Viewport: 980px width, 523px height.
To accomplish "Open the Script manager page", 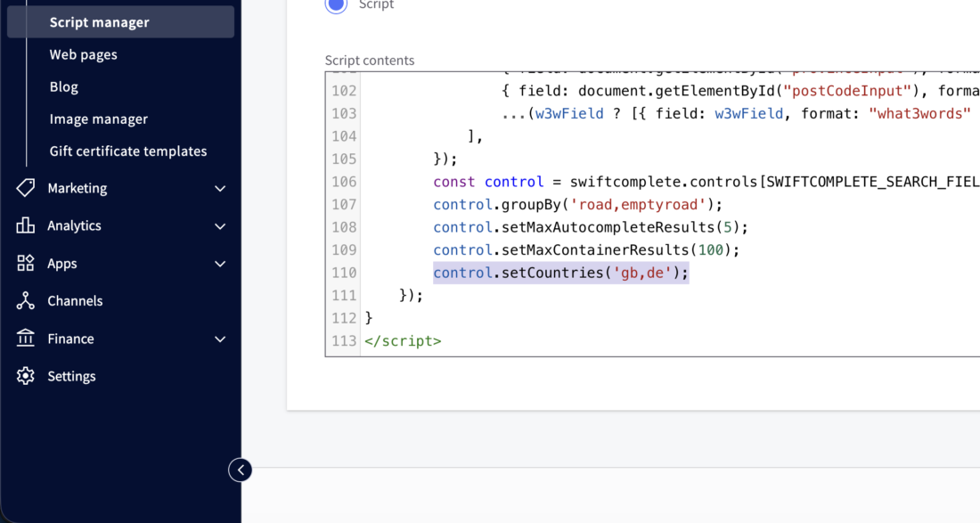I will point(120,22).
